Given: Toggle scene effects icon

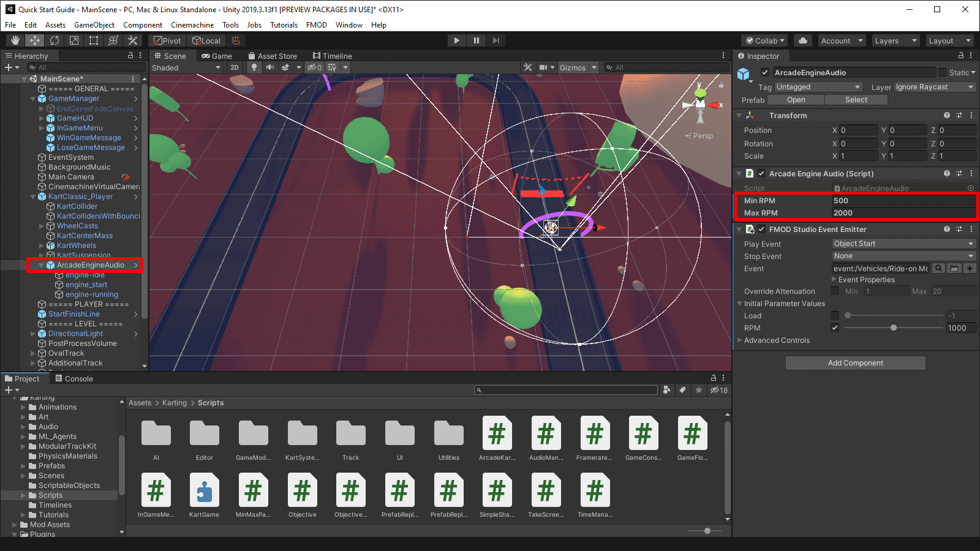Looking at the screenshot, I should (285, 67).
